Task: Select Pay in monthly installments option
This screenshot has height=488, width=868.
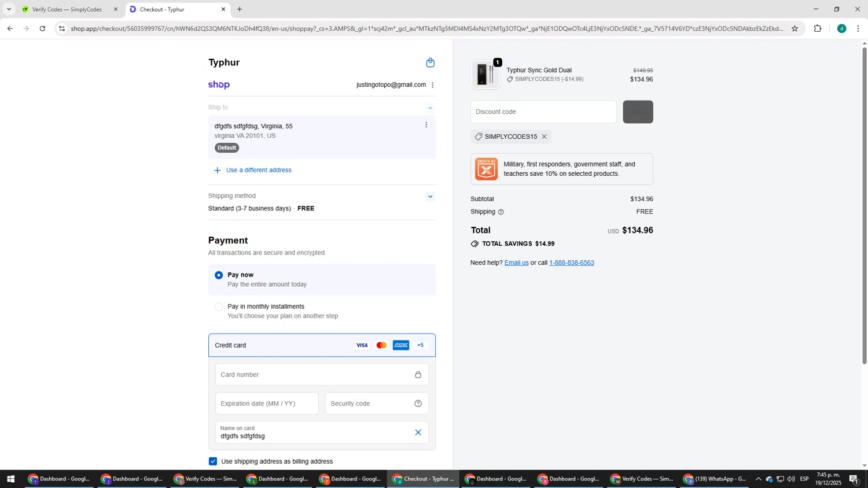Action: point(219,307)
